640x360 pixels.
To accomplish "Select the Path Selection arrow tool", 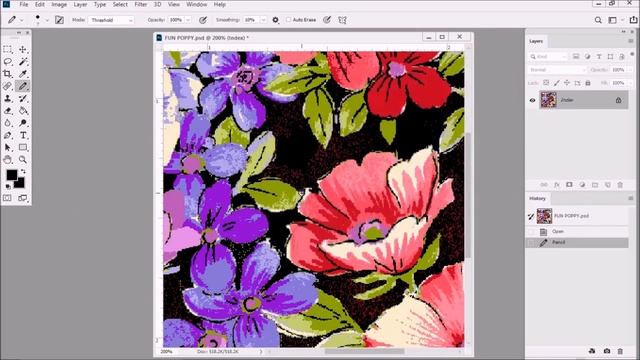I will tap(7, 147).
